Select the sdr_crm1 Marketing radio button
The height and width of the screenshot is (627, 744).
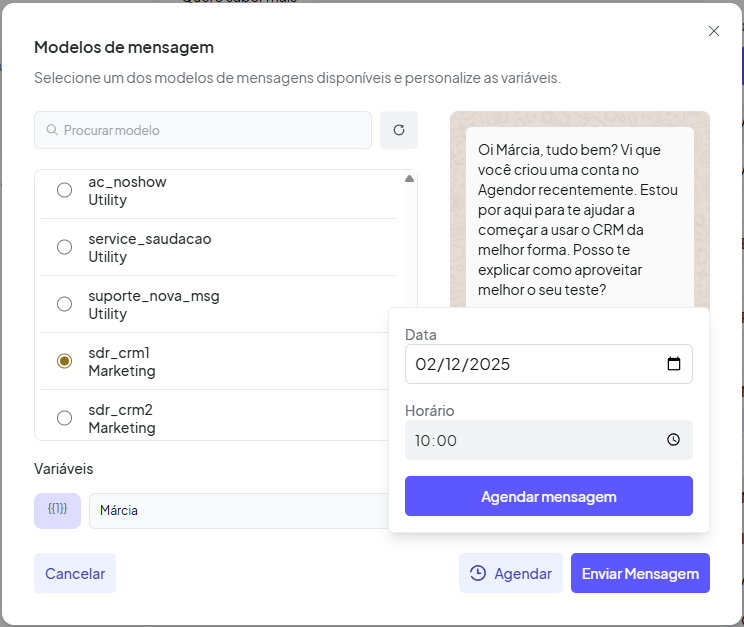click(x=65, y=361)
